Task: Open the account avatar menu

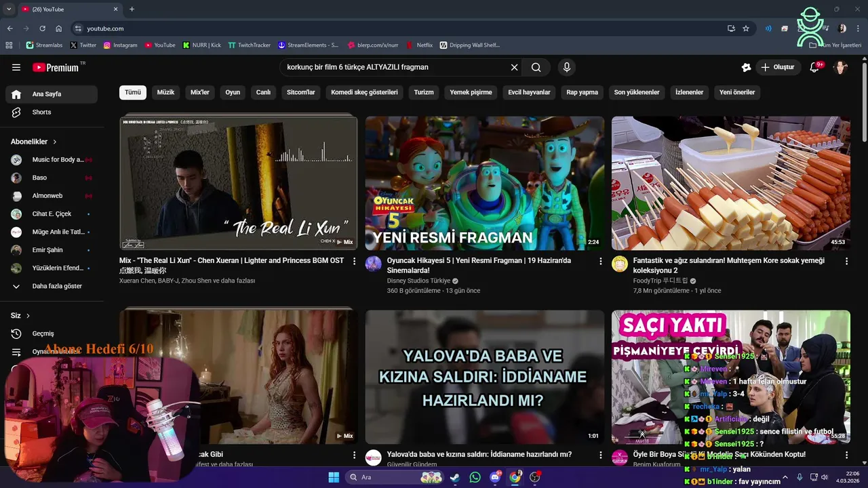Action: click(x=841, y=67)
